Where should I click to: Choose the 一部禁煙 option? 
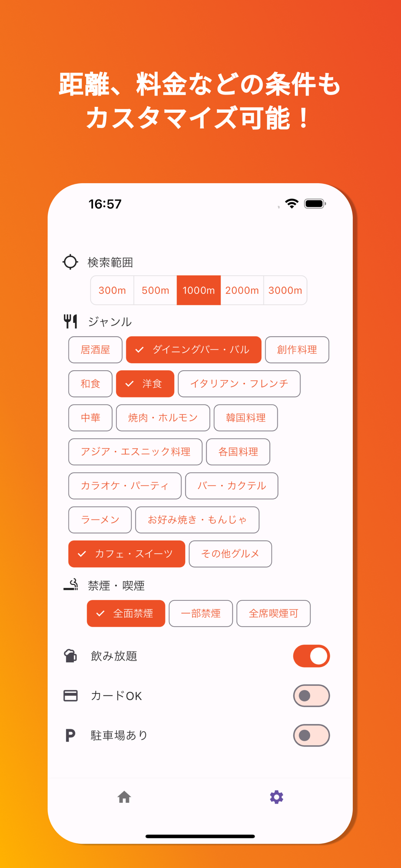(201, 614)
